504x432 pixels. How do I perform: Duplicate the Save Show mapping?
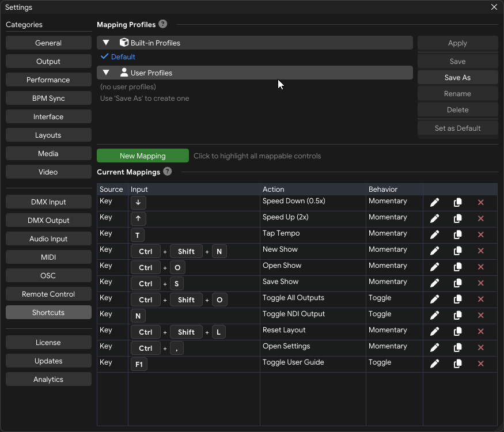click(458, 283)
